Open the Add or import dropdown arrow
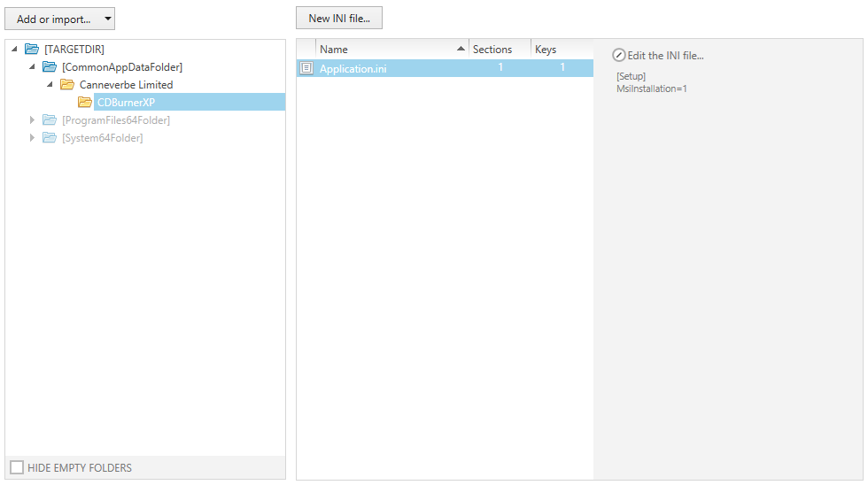Image resolution: width=868 pixels, height=485 pixels. (x=108, y=19)
